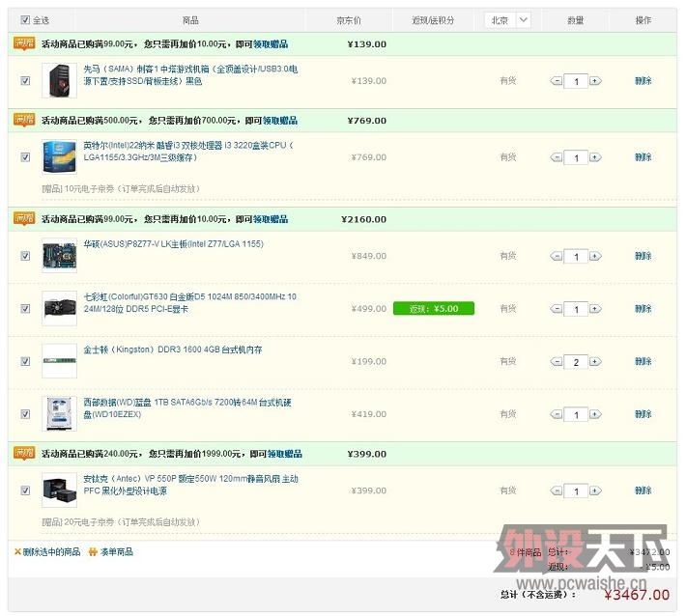The height and width of the screenshot is (616, 687).
Task: Decrease quantity of WD 1TB hard drive
Action: click(557, 414)
